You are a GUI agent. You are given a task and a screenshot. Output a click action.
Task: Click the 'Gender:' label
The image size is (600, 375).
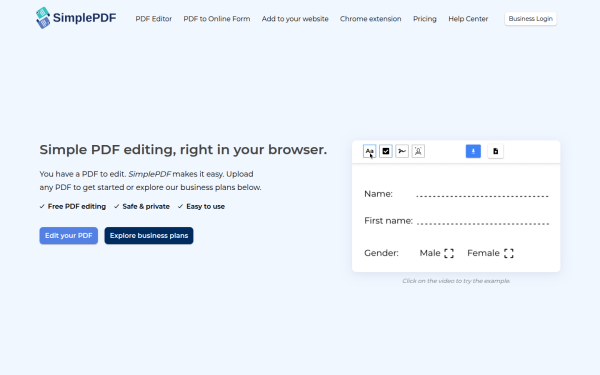[381, 253]
